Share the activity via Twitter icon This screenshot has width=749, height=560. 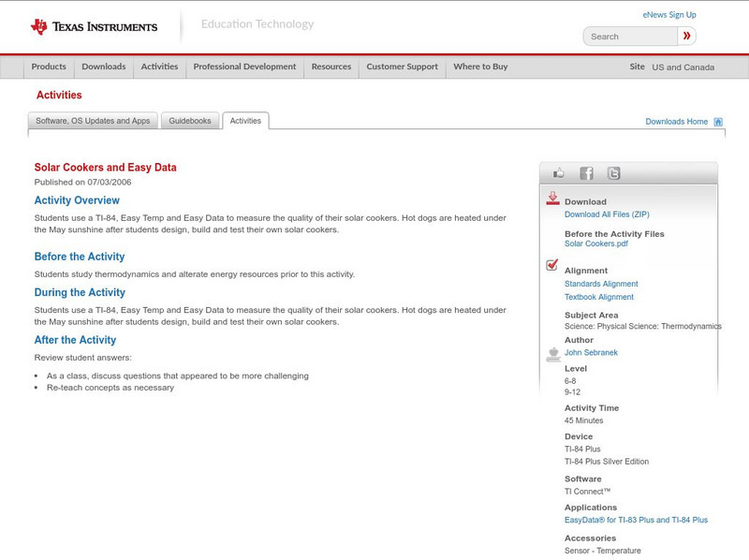(x=614, y=172)
